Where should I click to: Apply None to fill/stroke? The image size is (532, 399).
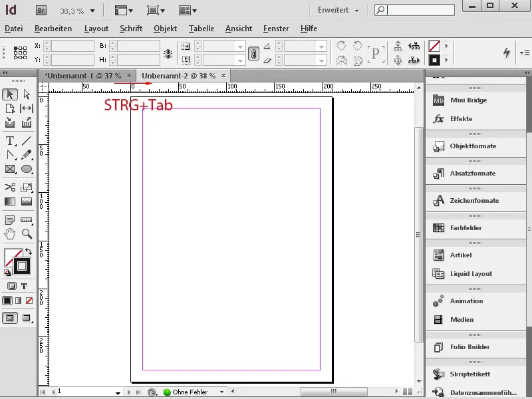[x=29, y=301]
